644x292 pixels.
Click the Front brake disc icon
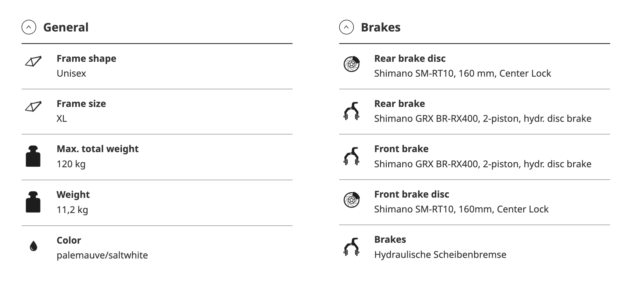pos(351,200)
